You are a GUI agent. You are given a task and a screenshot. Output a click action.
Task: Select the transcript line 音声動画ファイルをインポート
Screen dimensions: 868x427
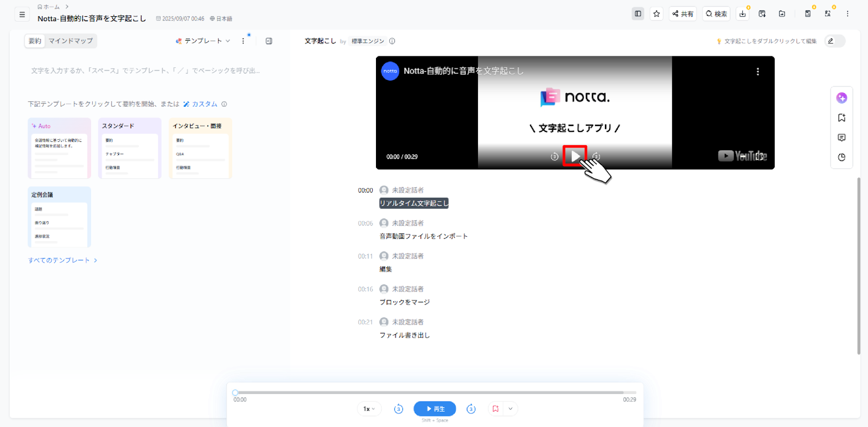point(424,236)
